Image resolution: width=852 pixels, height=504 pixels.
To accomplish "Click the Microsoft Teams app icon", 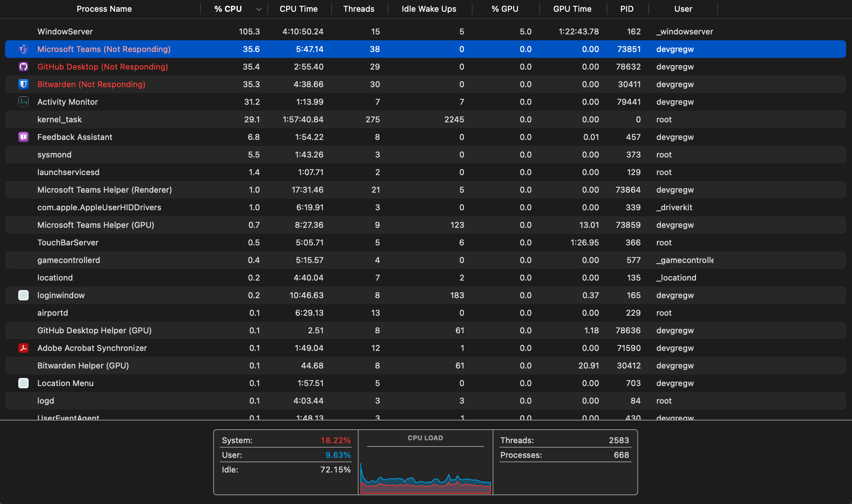I will 23,49.
